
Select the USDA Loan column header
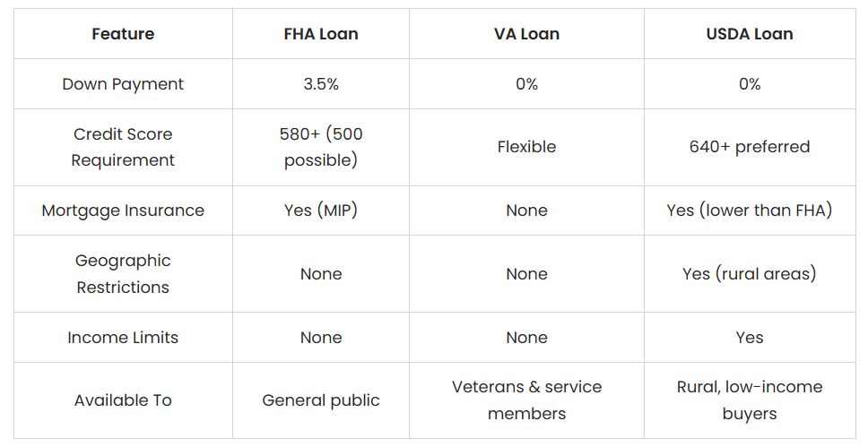click(x=750, y=34)
